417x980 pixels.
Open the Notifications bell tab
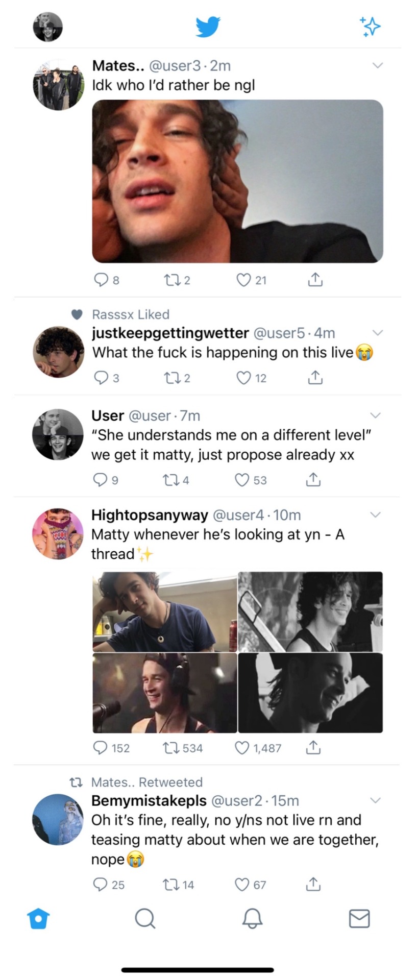pyautogui.click(x=252, y=918)
